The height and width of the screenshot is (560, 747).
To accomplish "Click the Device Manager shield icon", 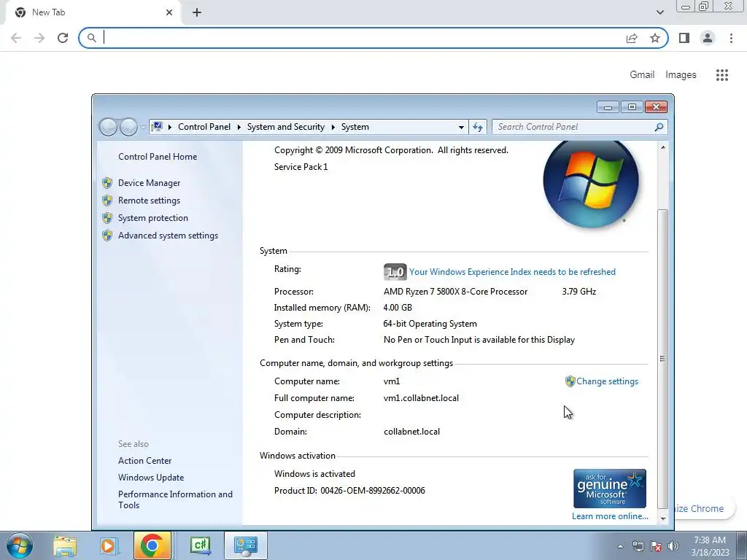I will 107,183.
